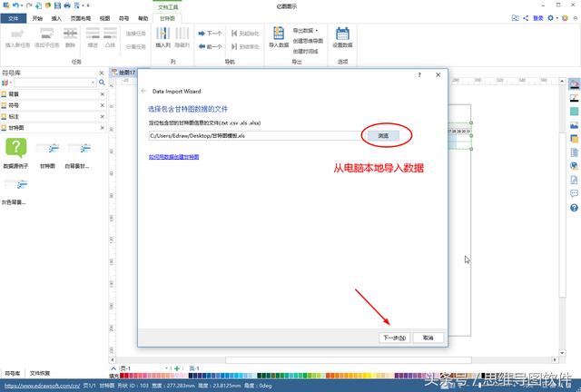Screen dimensions: 581x392
Task: Click 创建时间线 in export group
Action: [x=305, y=51]
